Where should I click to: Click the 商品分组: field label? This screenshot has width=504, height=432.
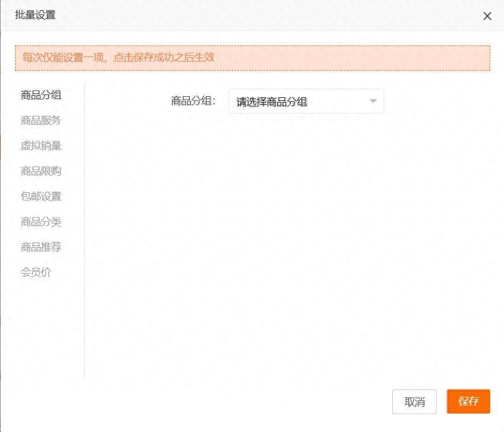click(193, 101)
